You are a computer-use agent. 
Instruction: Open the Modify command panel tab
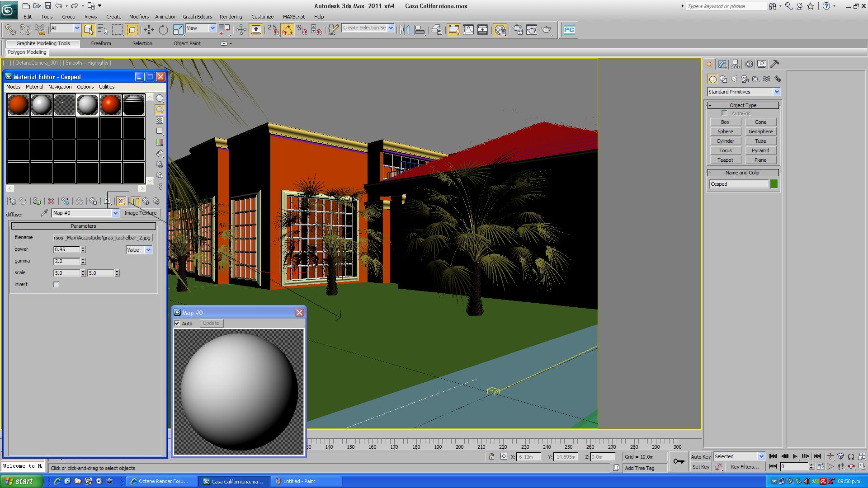click(x=722, y=64)
